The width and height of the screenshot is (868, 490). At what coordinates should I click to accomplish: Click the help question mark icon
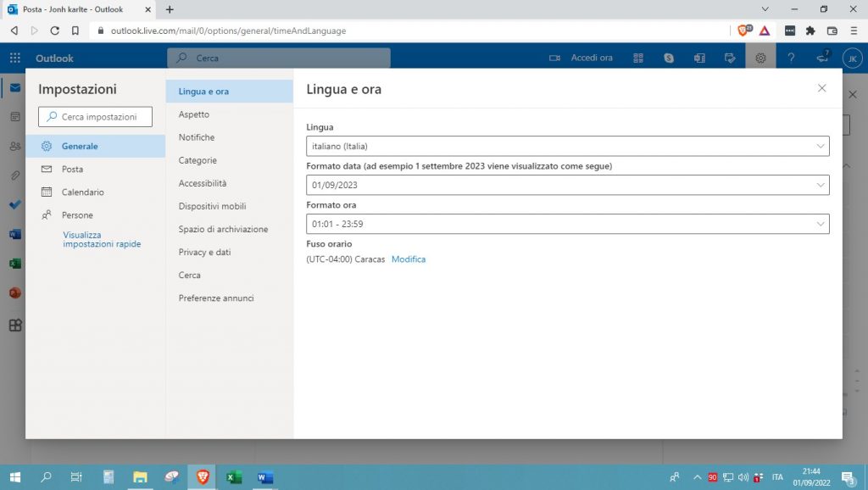791,58
